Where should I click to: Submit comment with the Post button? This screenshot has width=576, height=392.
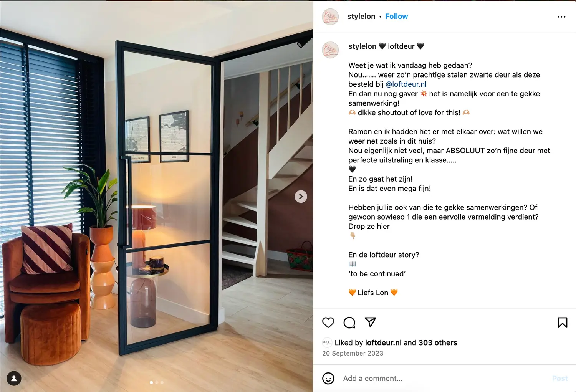pyautogui.click(x=560, y=379)
